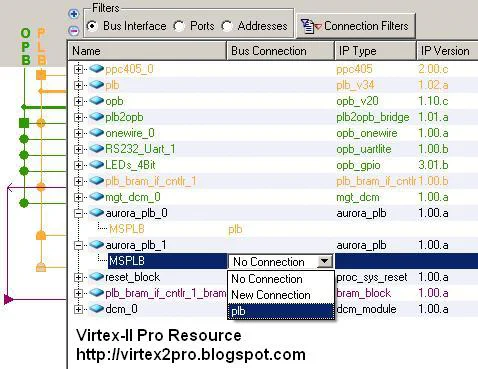Click the Connection Filters button

(356, 26)
